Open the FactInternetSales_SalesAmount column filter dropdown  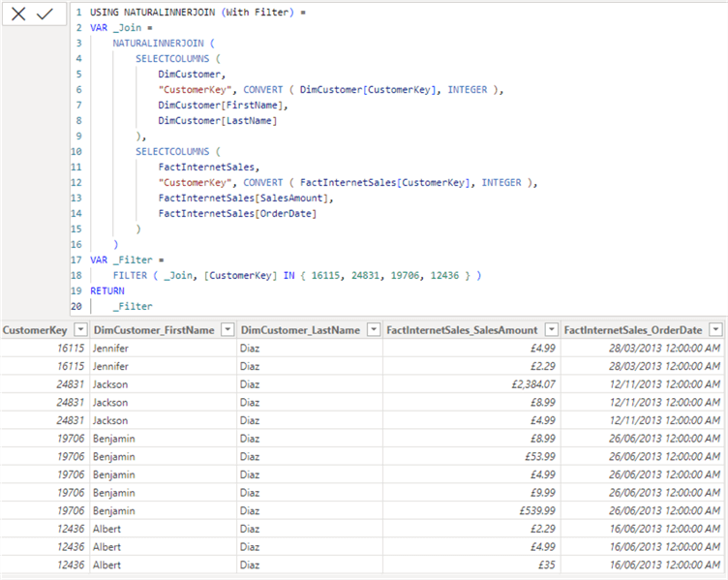(551, 330)
